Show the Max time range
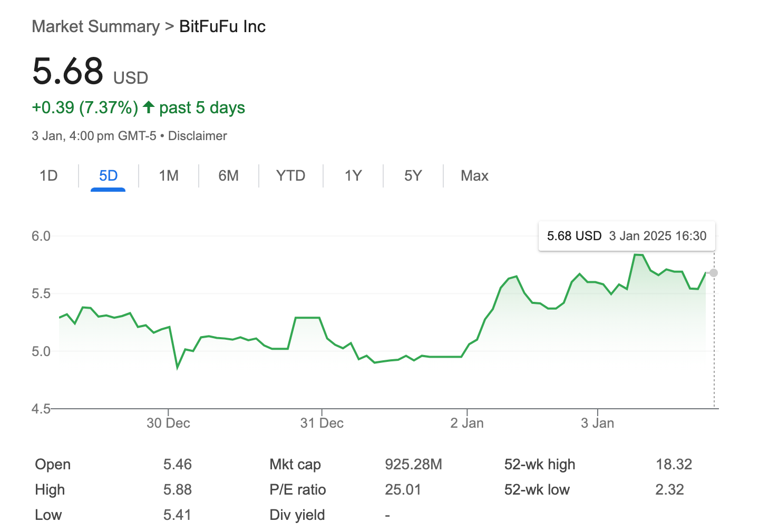 (474, 175)
